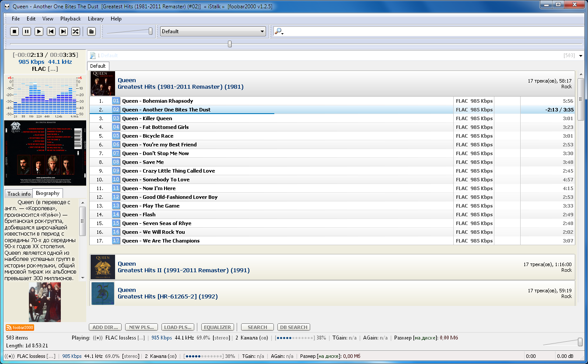The width and height of the screenshot is (588, 364).
Task: Click the seek bar handle
Action: [x=230, y=44]
